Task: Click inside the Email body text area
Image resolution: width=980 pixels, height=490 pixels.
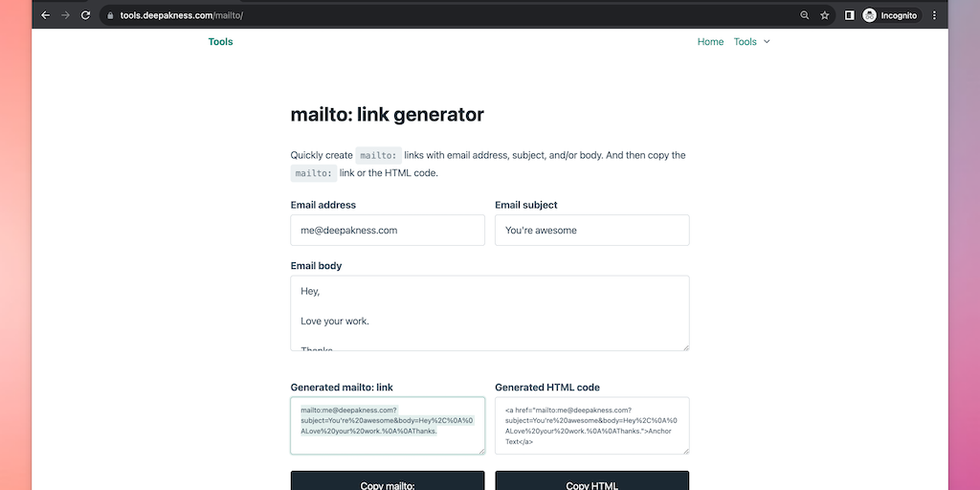Action: (x=489, y=313)
